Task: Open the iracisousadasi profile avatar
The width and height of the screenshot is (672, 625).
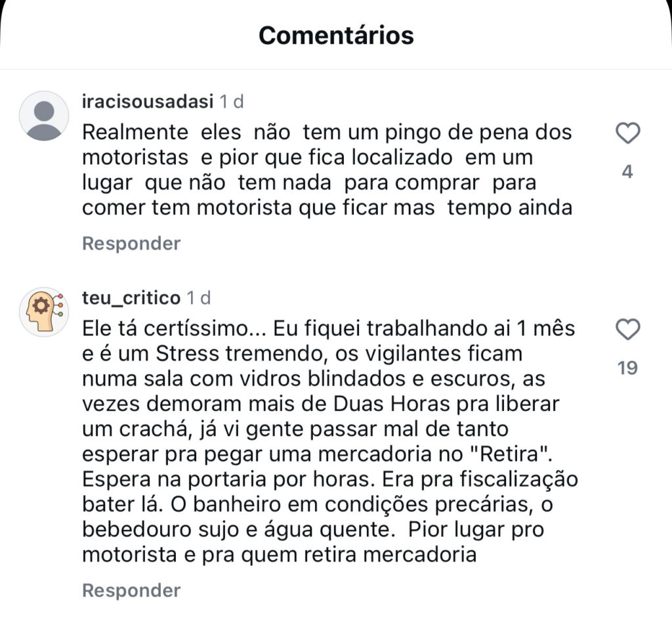Action: [44, 116]
